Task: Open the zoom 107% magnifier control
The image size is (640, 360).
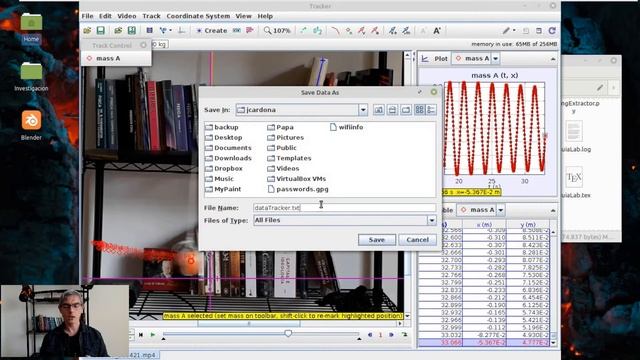Action: 277,31
